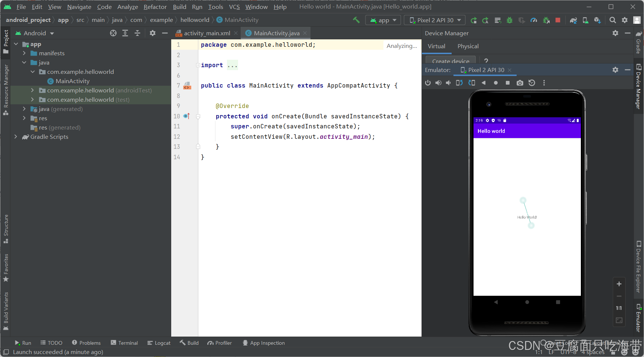The image size is (644, 357).
Task: Open the emulator extended controls three-dot menu
Action: (x=544, y=83)
